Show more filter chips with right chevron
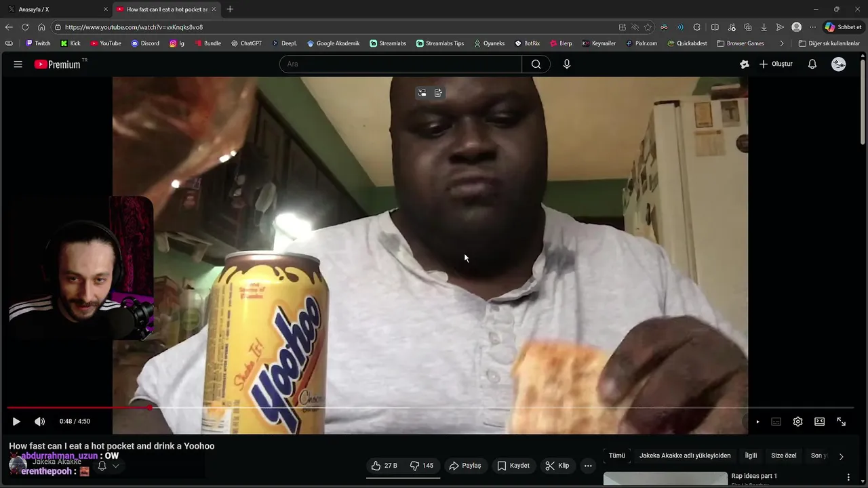Image resolution: width=868 pixels, height=488 pixels. click(841, 456)
